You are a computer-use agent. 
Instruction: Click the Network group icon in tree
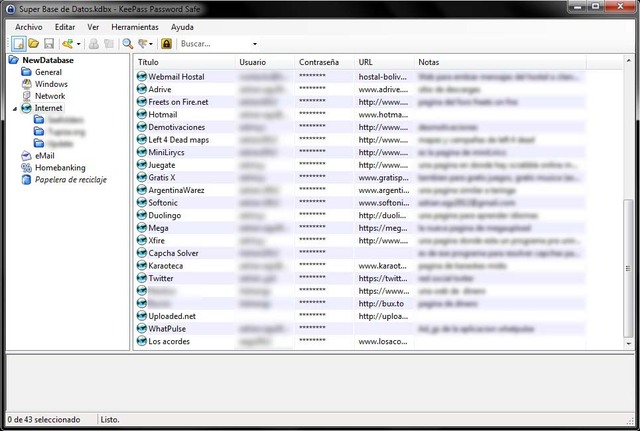pyautogui.click(x=27, y=96)
